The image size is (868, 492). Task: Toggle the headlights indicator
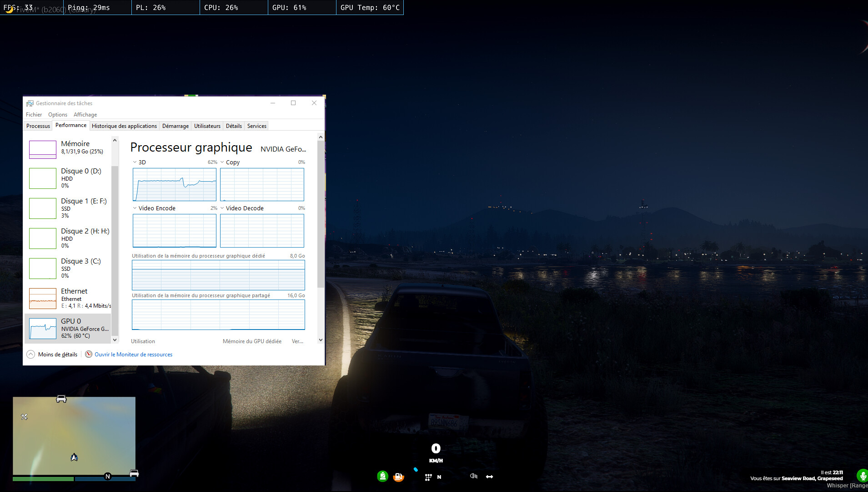(x=473, y=476)
